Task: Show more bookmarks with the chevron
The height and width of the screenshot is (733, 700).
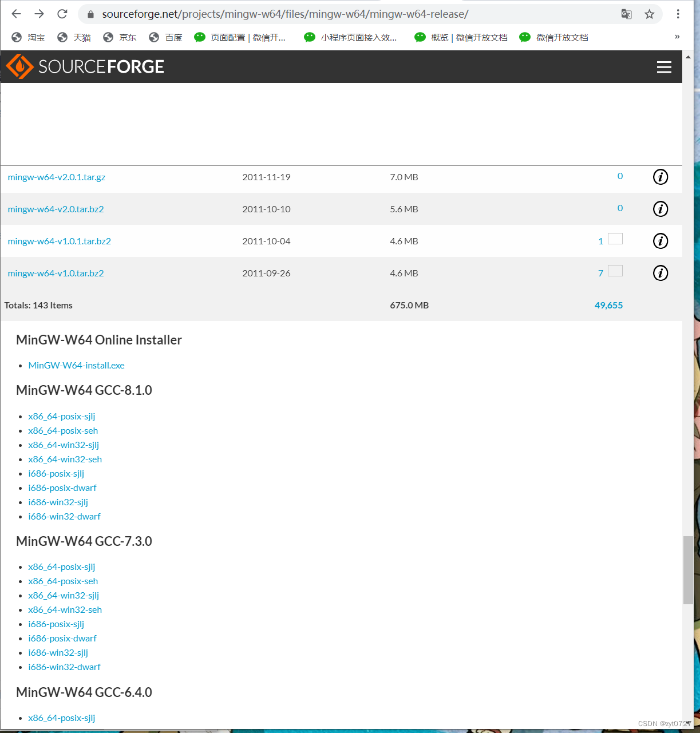Action: [677, 37]
